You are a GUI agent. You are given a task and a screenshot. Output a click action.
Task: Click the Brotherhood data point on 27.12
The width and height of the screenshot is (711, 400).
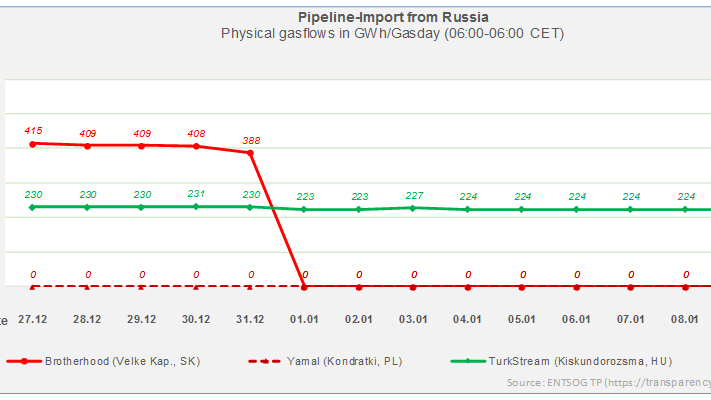point(33,144)
